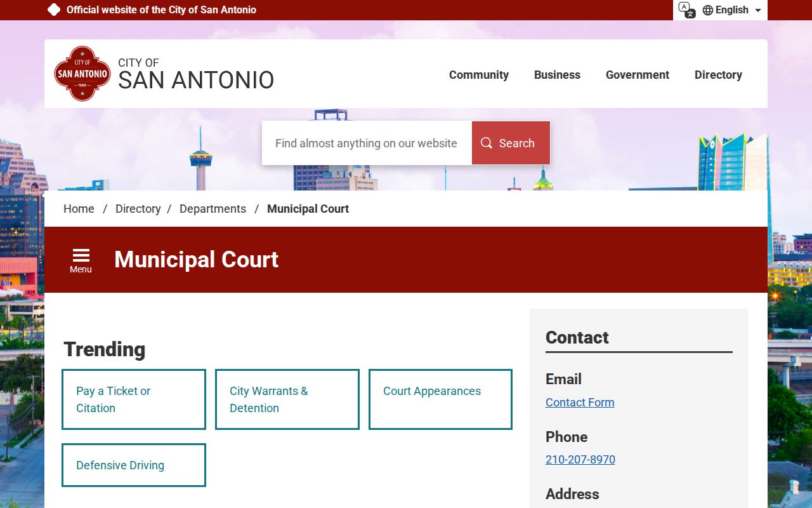Click the City of San Antonio seal logo
Screen dimensions: 812x508
click(82, 74)
